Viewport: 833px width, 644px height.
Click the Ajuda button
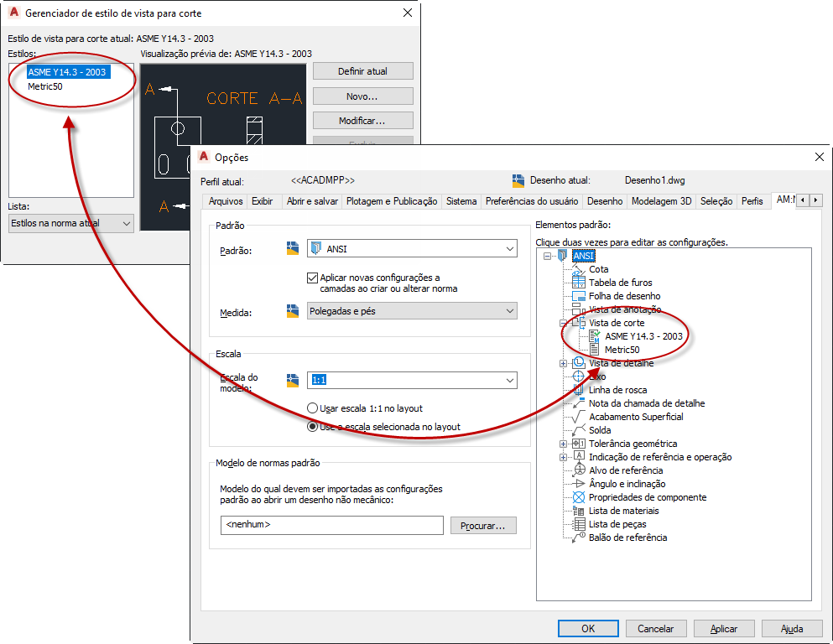point(792,629)
